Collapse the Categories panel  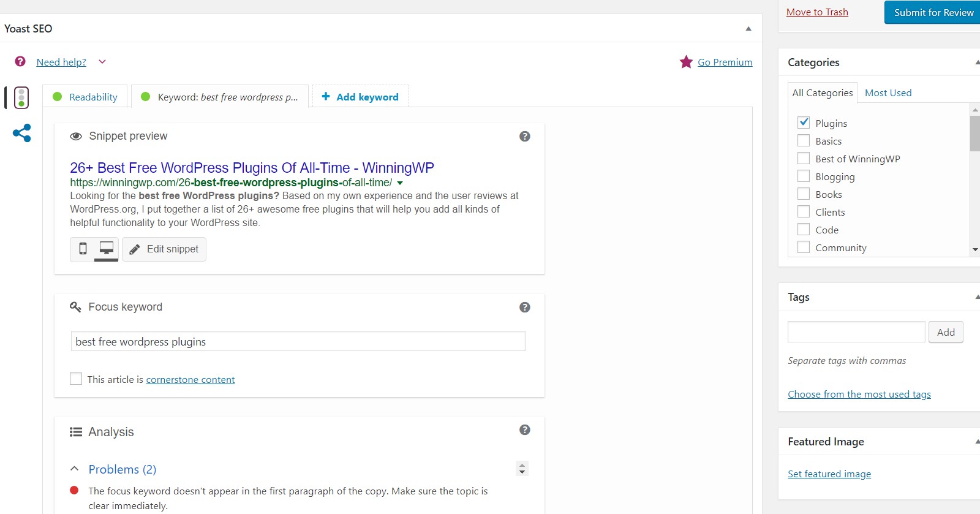[x=977, y=62]
